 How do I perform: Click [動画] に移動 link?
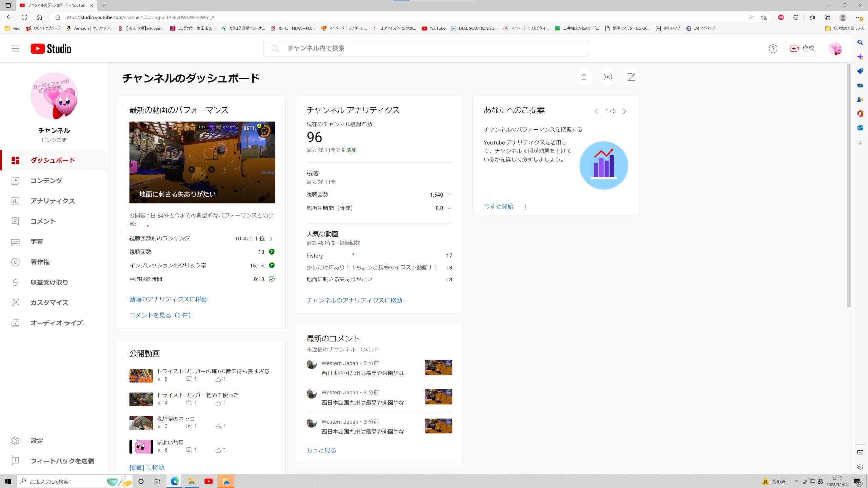tap(146, 468)
